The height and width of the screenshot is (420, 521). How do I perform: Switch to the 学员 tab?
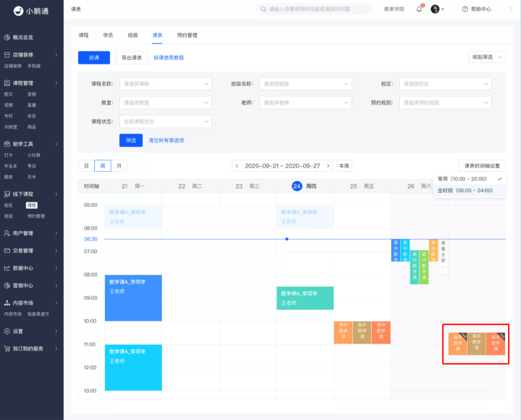[108, 35]
